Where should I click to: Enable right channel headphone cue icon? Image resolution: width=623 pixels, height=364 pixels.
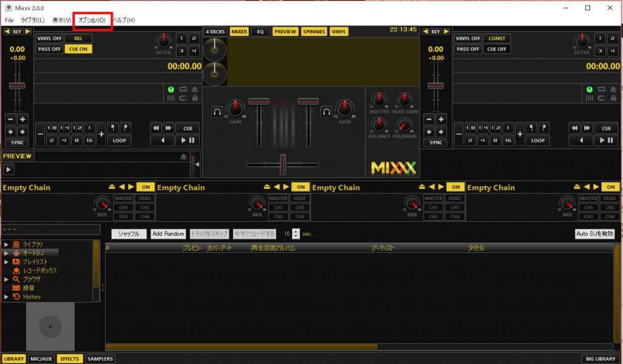[327, 112]
